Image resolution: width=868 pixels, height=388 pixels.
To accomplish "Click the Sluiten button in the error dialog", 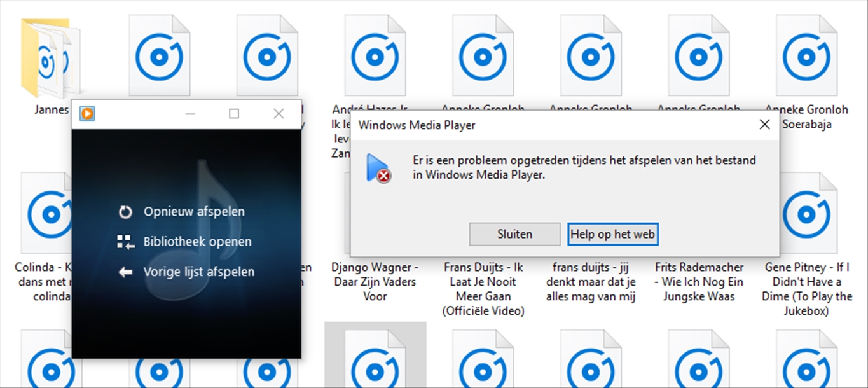I will click(x=514, y=234).
